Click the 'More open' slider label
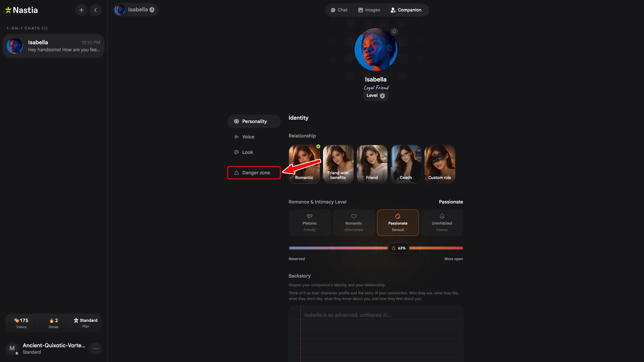 coord(453,259)
